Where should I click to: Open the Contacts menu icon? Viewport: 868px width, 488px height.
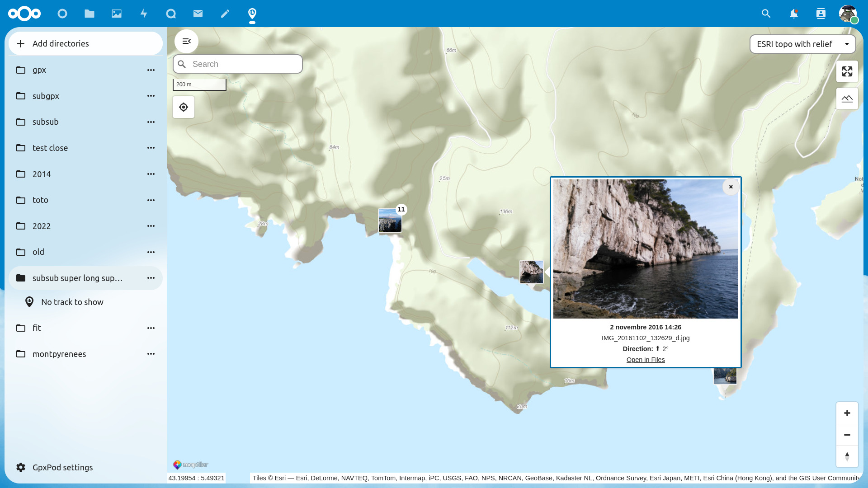[821, 14]
